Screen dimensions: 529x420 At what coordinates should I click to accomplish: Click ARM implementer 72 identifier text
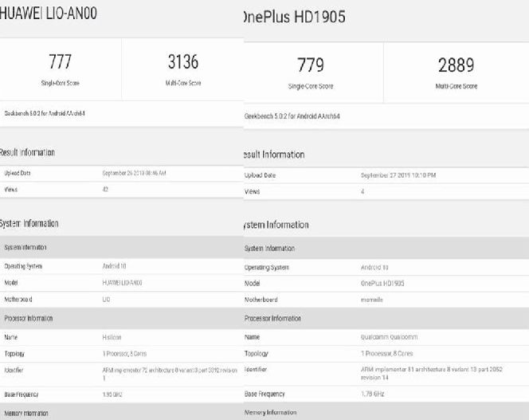coord(170,374)
